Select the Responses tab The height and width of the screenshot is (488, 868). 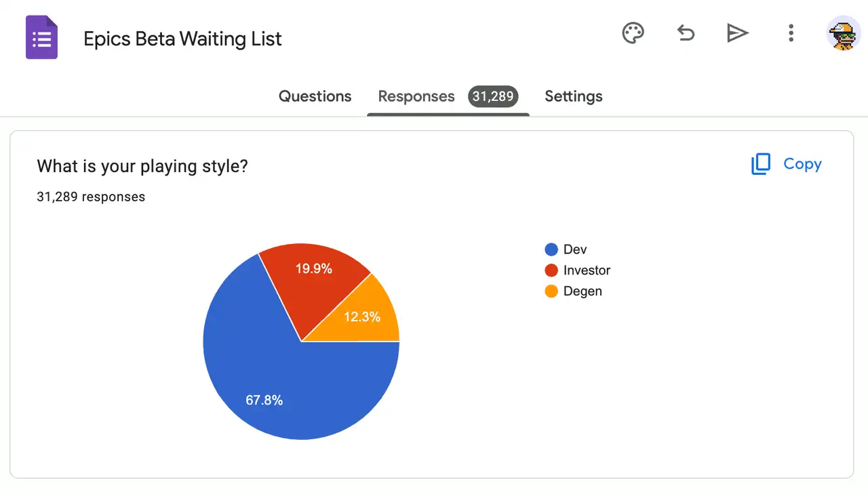(416, 96)
